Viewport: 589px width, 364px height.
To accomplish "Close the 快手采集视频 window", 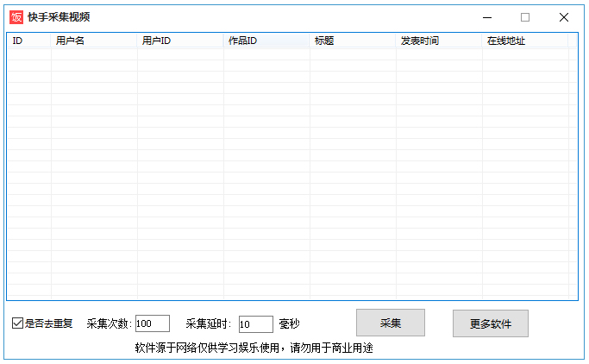I will coord(564,16).
